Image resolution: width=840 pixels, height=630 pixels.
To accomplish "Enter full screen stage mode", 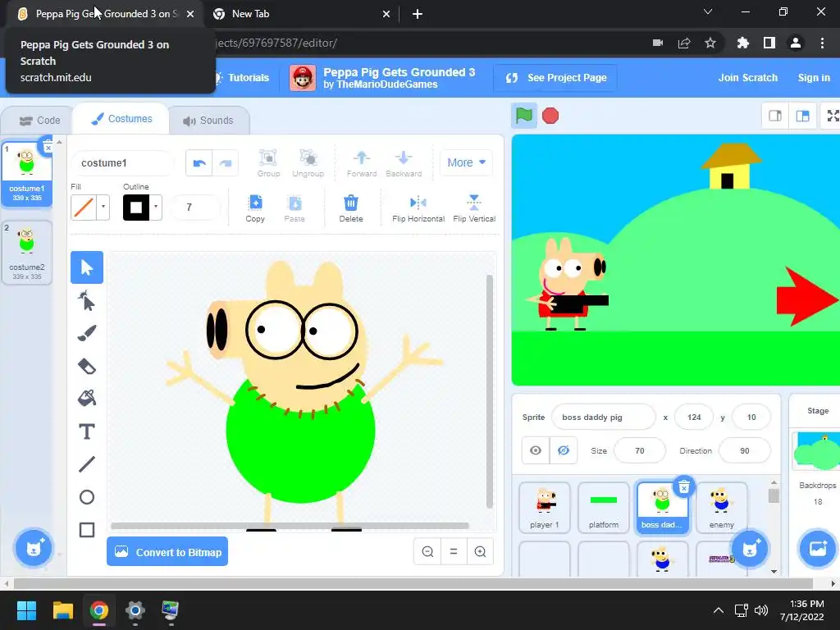I will 832,116.
